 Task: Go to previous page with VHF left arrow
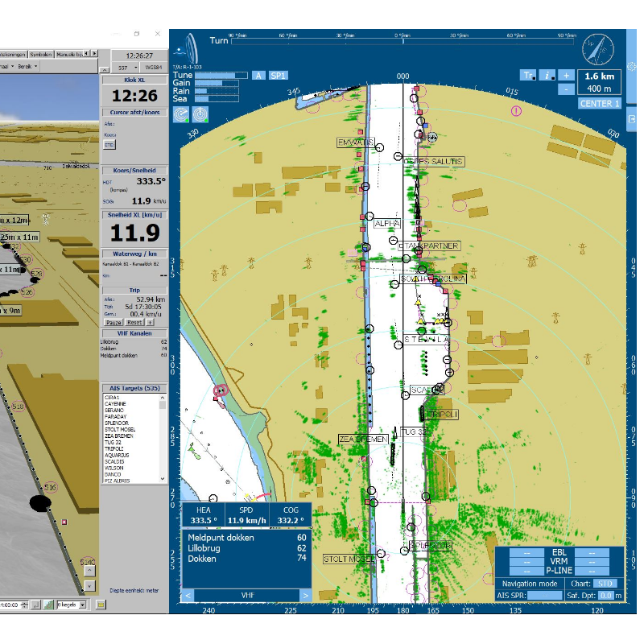[188, 595]
